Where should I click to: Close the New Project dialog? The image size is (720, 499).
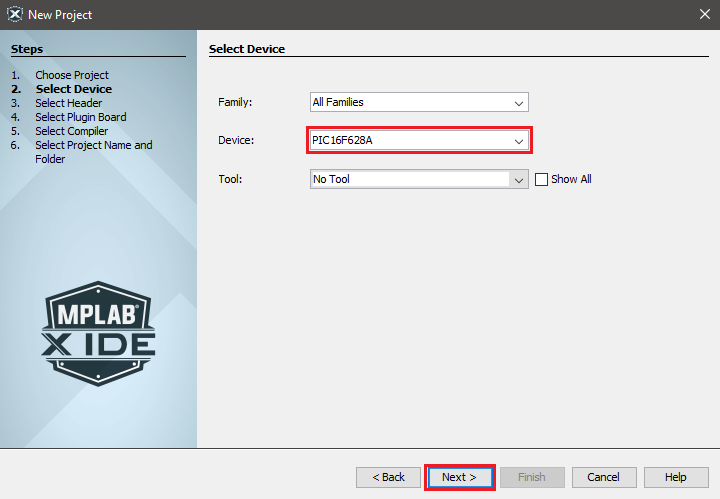coord(704,14)
